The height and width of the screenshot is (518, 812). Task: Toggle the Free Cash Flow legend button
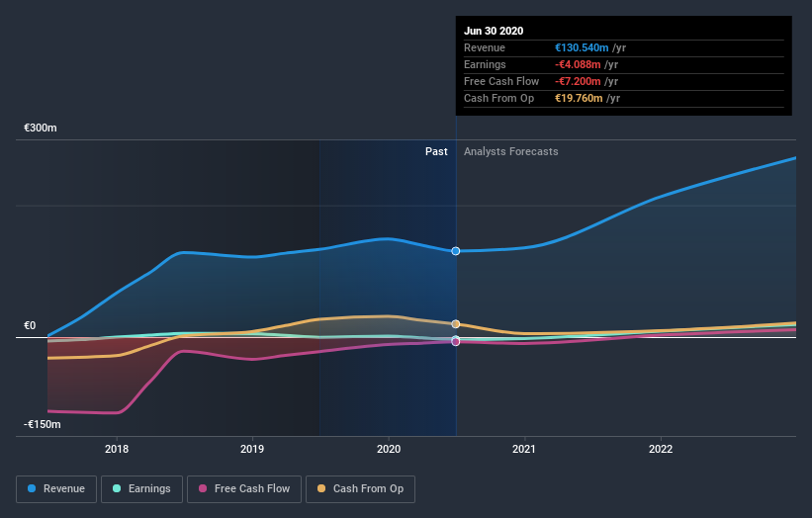coord(244,489)
